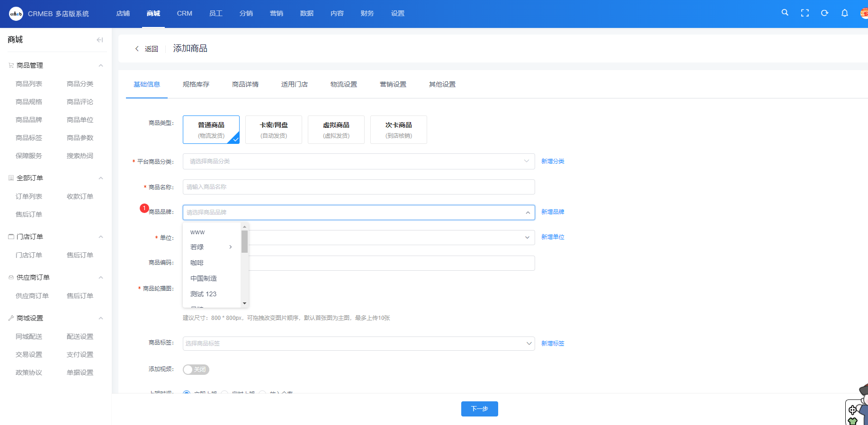Open the 商品标签 dropdown
Screen dimensions: 868x425
coord(358,344)
